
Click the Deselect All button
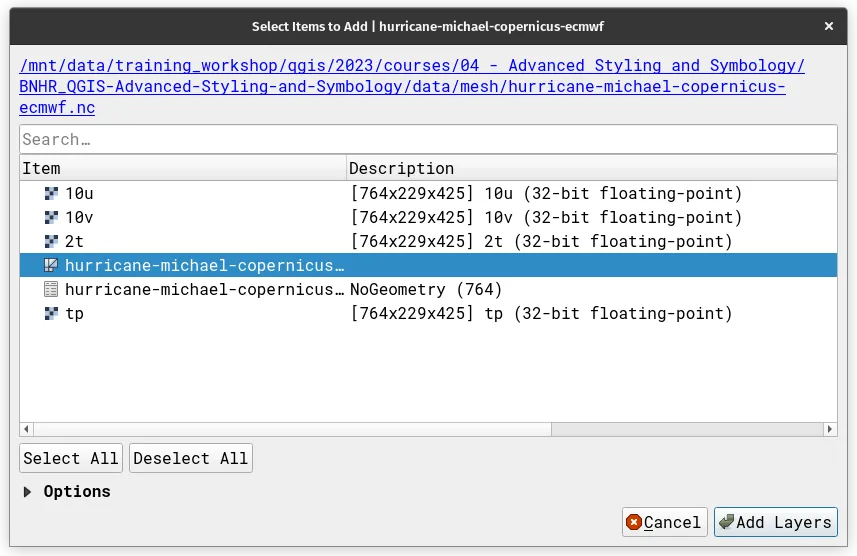(x=191, y=458)
